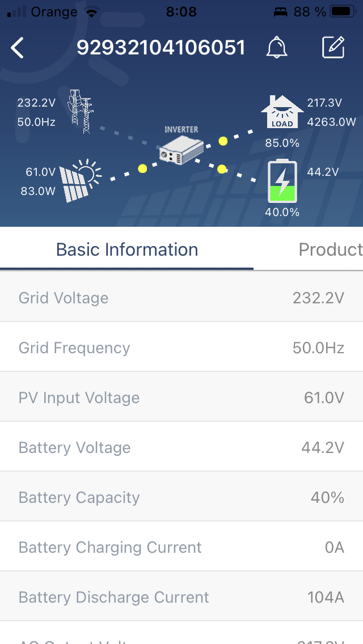Select the PV Input Voltage row
Viewport: 363px width, 644px height.
tap(181, 397)
